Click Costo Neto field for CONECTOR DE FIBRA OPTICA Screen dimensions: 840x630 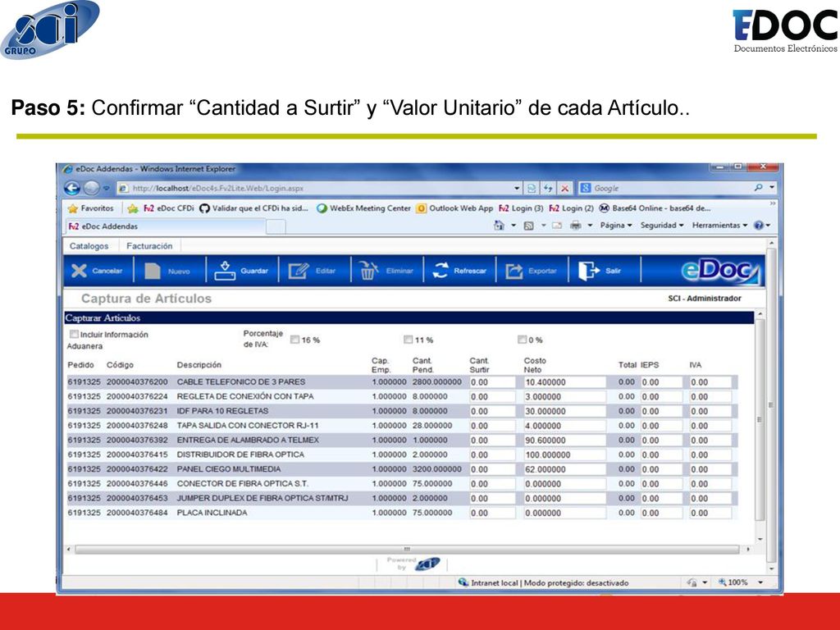coord(564,484)
